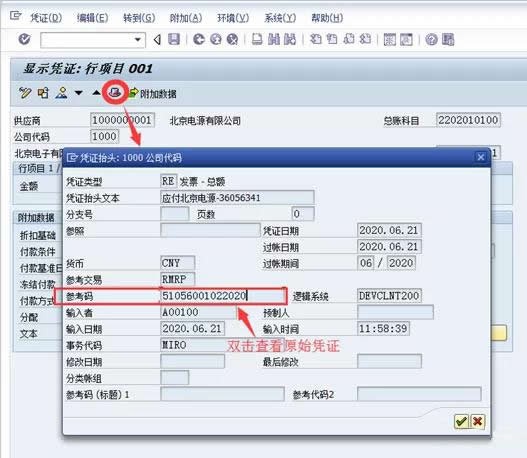Open the command field dropdown arrow

(137, 40)
